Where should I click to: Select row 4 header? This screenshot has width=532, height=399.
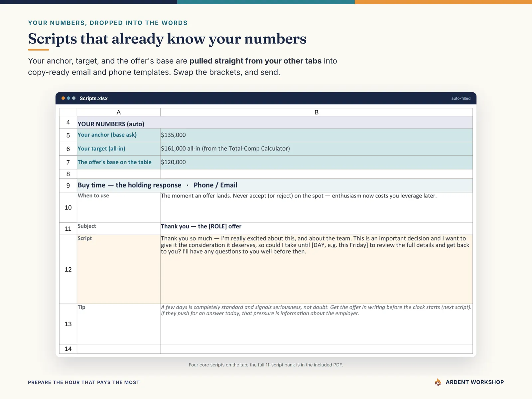pyautogui.click(x=68, y=122)
